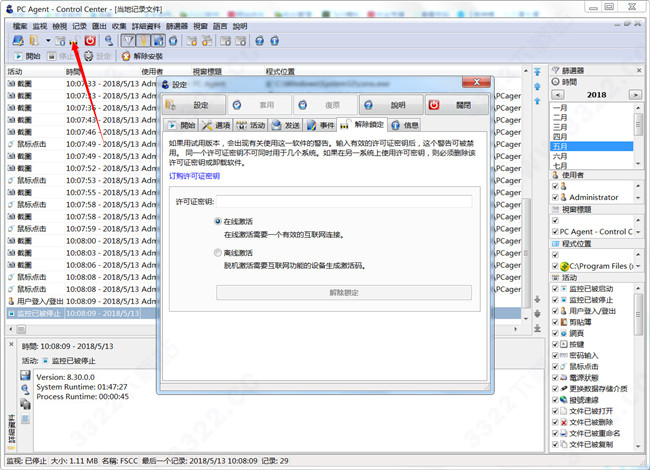The height and width of the screenshot is (470, 650).
Task: Uncheck the 文件已被打开 activity filter
Action: (x=555, y=411)
